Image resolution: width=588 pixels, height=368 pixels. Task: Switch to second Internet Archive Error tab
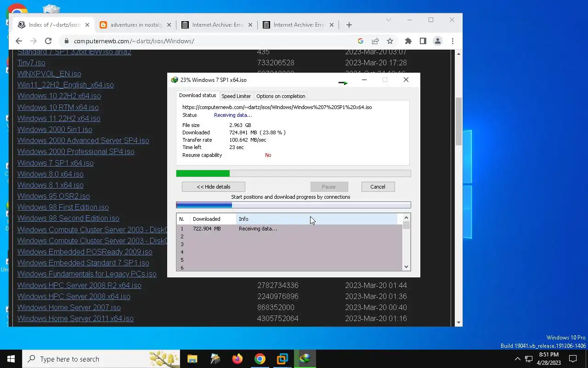298,25
